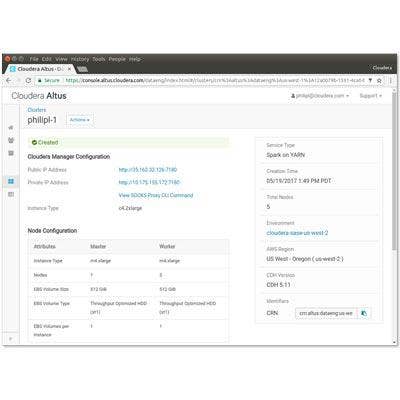Expand the sidebar with the bottom chevron

11,339
